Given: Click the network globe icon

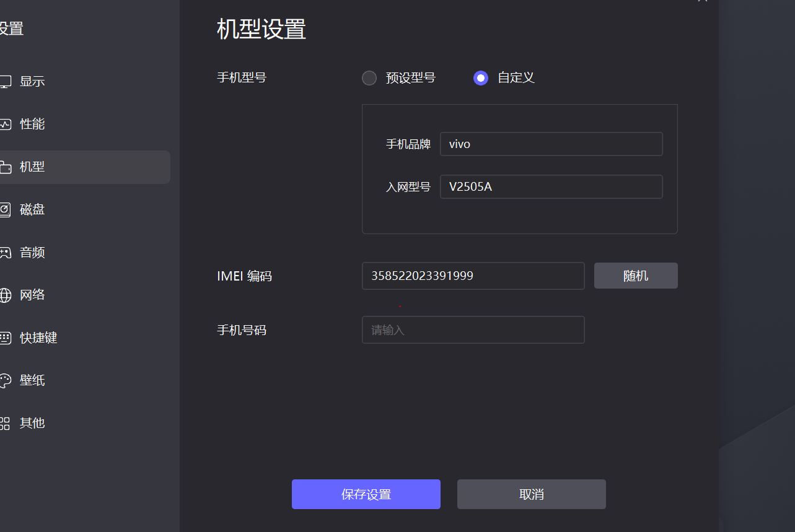Looking at the screenshot, I should pos(5,295).
